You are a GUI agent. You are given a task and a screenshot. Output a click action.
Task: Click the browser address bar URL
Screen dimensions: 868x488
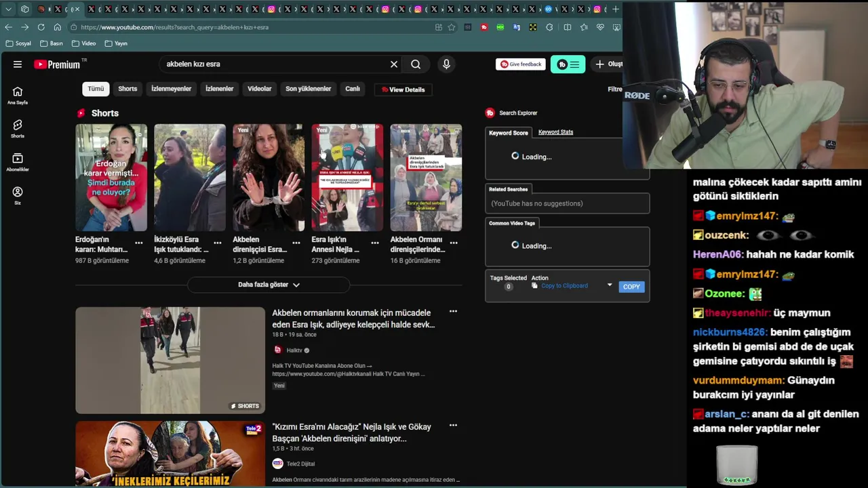[174, 27]
